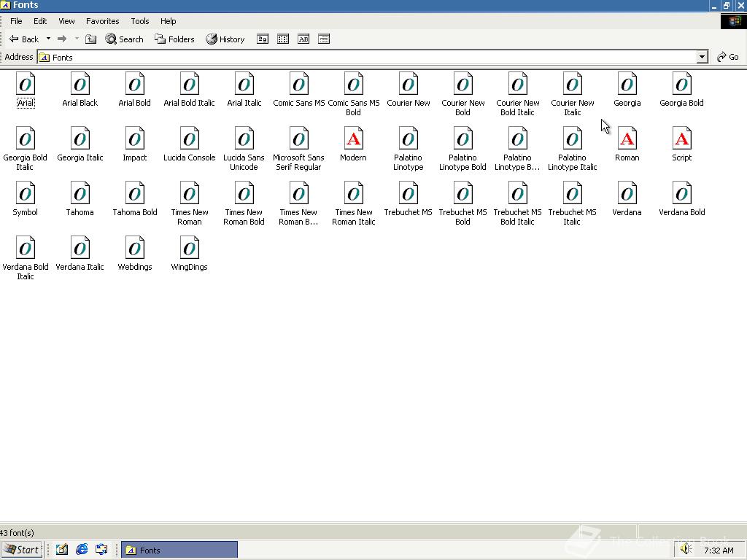747x560 pixels.
Task: Select the Script font icon
Action: pyautogui.click(x=682, y=139)
